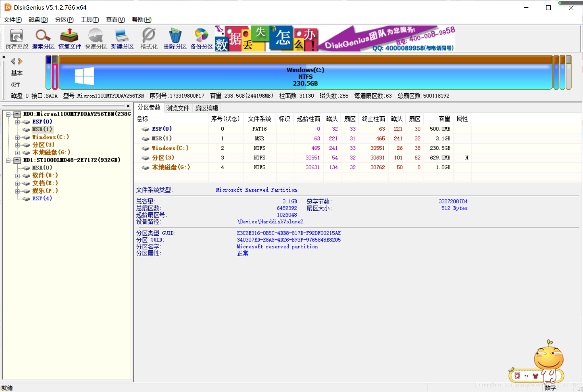The height and width of the screenshot is (392, 583).
Task: Switch to the 分区参数 tab
Action: click(149, 108)
